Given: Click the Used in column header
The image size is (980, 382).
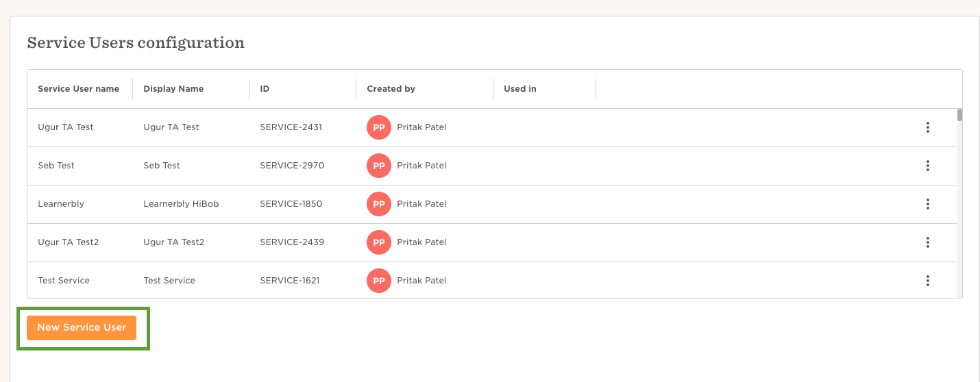Looking at the screenshot, I should coord(520,89).
